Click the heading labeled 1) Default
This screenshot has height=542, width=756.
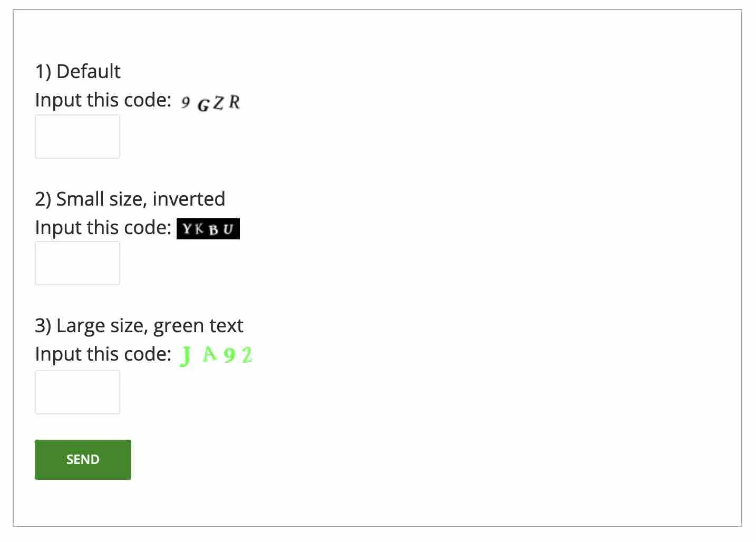[x=77, y=71]
